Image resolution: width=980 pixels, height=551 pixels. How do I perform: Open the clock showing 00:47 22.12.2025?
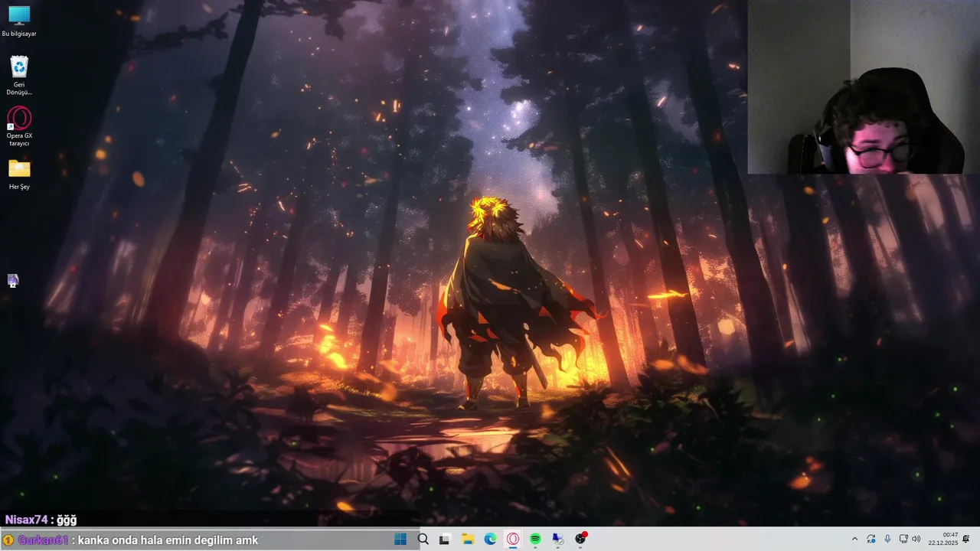943,539
